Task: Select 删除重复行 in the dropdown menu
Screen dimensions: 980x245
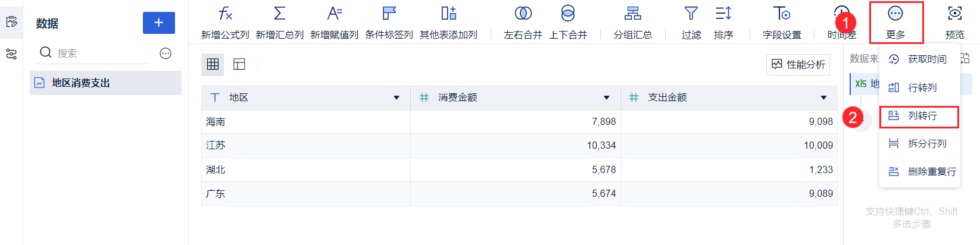Action: pos(931,172)
